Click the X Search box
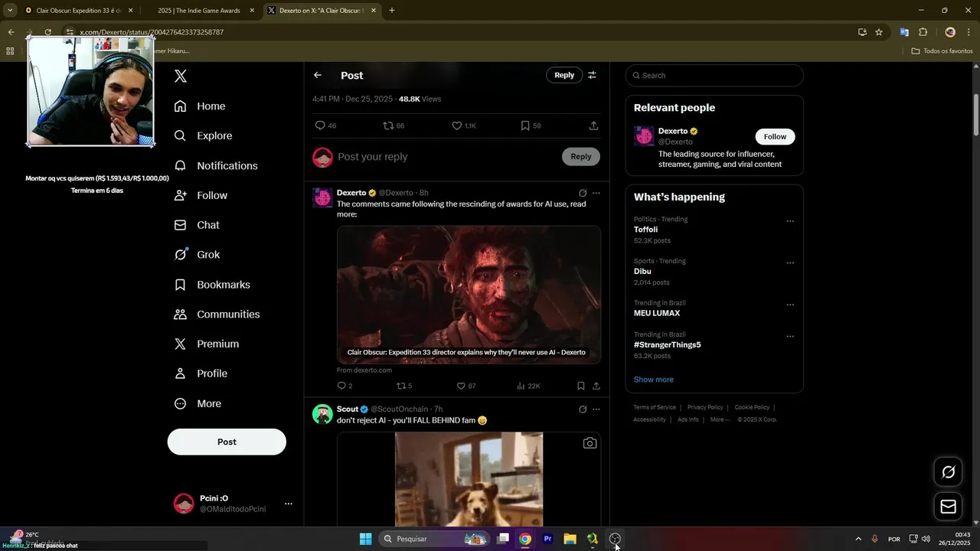The image size is (980, 551). [x=714, y=75]
